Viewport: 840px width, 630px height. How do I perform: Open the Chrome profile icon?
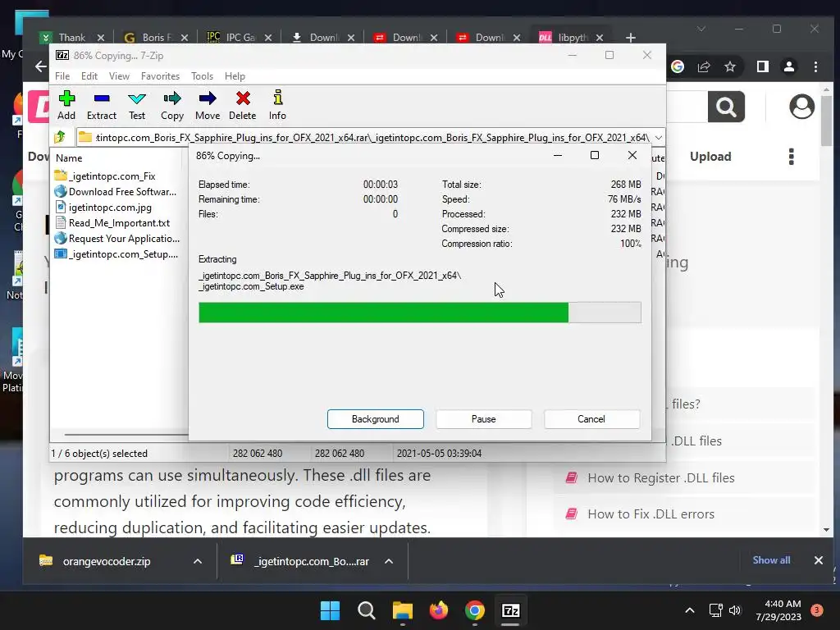pyautogui.click(x=789, y=66)
